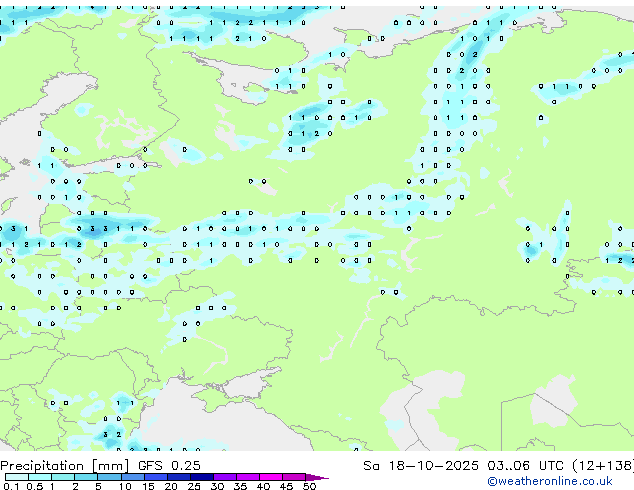Select the 2–5 mm legend color box
This screenshot has width=634, height=490.
[x=86, y=477]
